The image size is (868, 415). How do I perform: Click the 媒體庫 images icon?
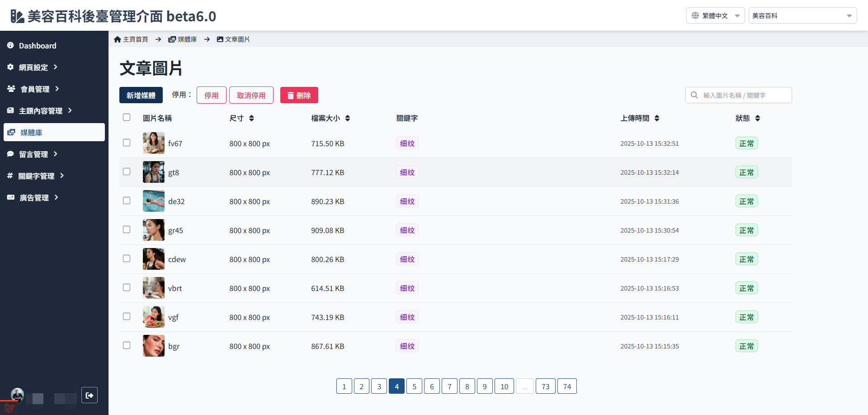coord(11,132)
